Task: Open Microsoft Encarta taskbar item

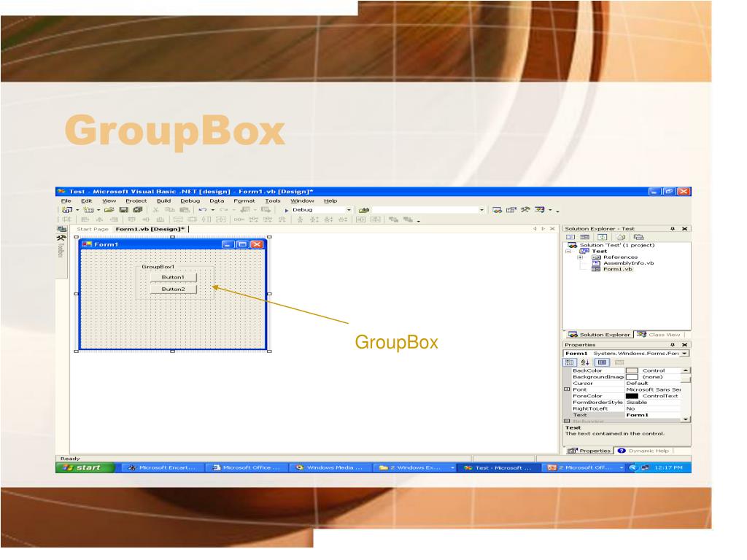Action: [x=163, y=467]
